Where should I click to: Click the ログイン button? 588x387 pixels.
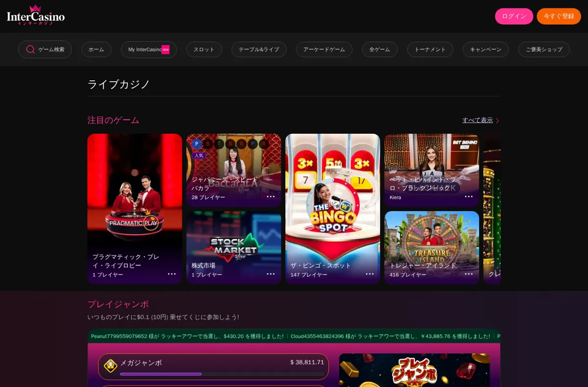click(514, 16)
